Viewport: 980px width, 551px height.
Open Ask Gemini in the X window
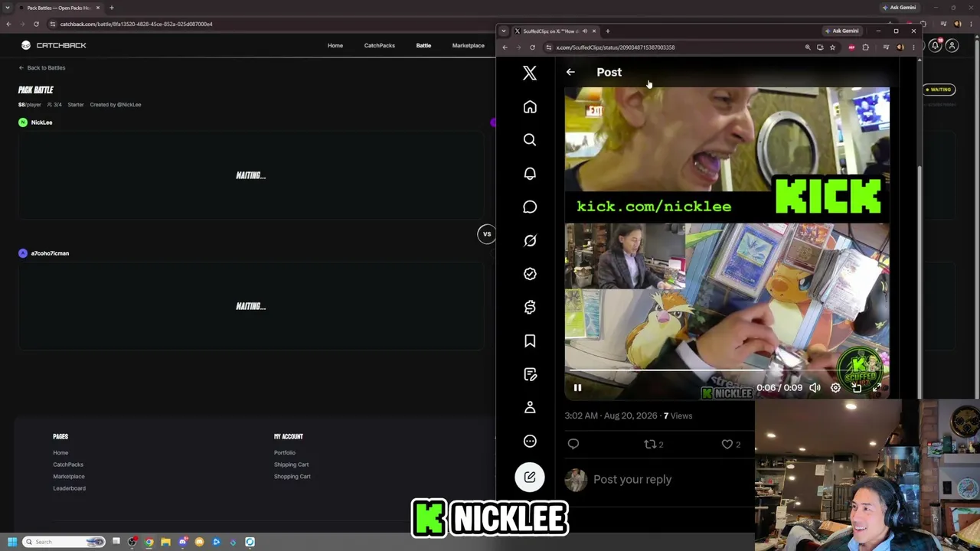[x=843, y=31]
